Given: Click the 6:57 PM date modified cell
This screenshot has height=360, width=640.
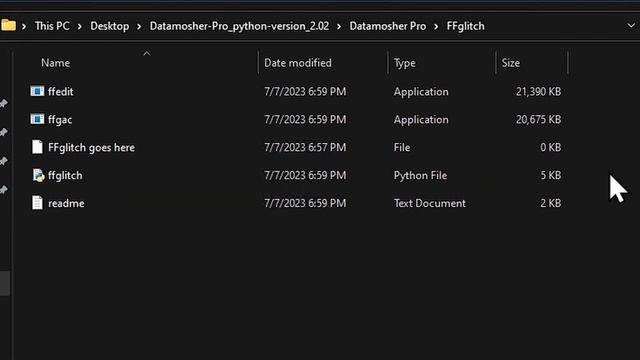Looking at the screenshot, I should tap(305, 147).
